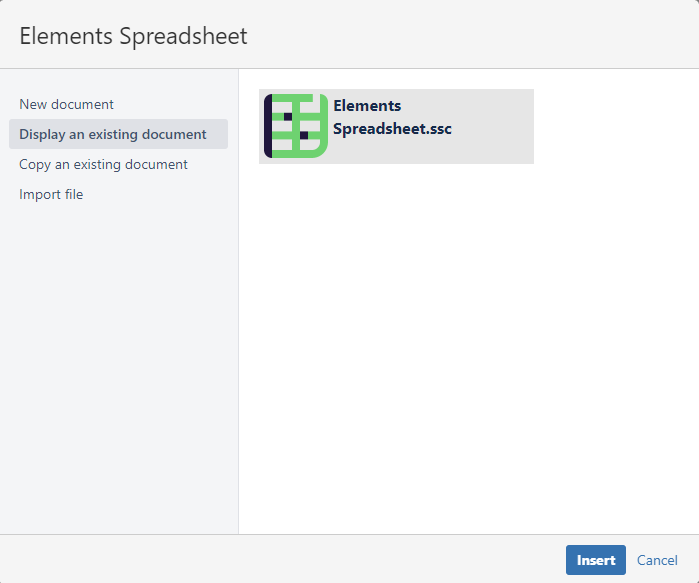Activate the highlighted existing document tab
Viewport: 699px width, 583px height.
coord(113,134)
